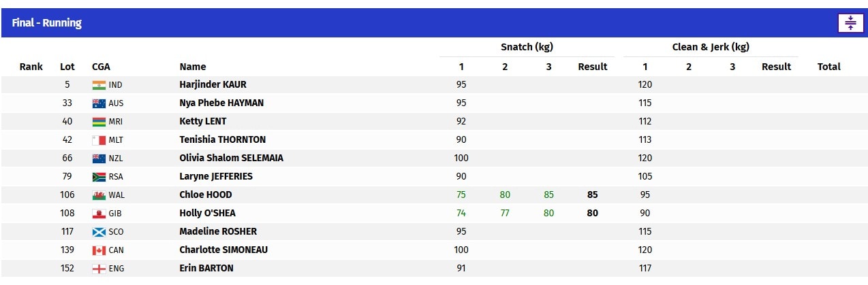This screenshot has width=868, height=285.
Task: Click Malta flag next to MLT
Action: (x=99, y=140)
